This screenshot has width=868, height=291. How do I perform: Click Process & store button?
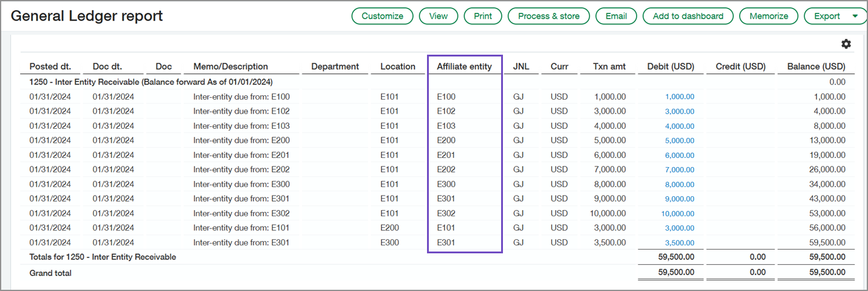tap(548, 16)
